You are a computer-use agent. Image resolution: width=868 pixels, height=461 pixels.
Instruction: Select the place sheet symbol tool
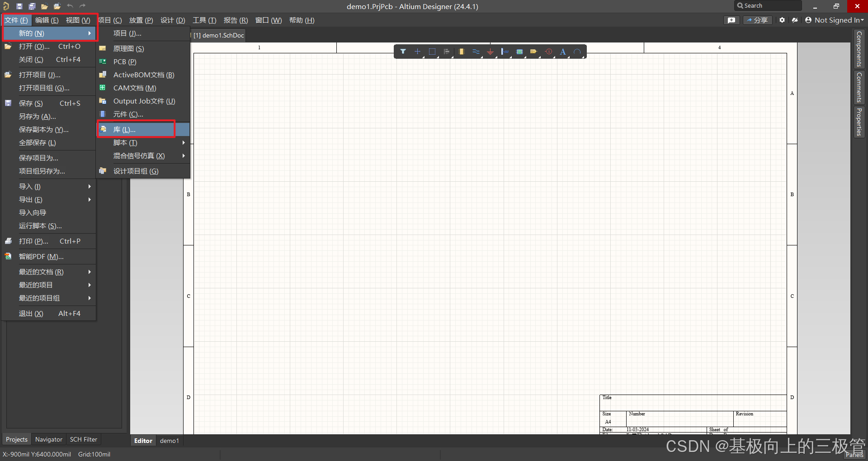[519, 52]
